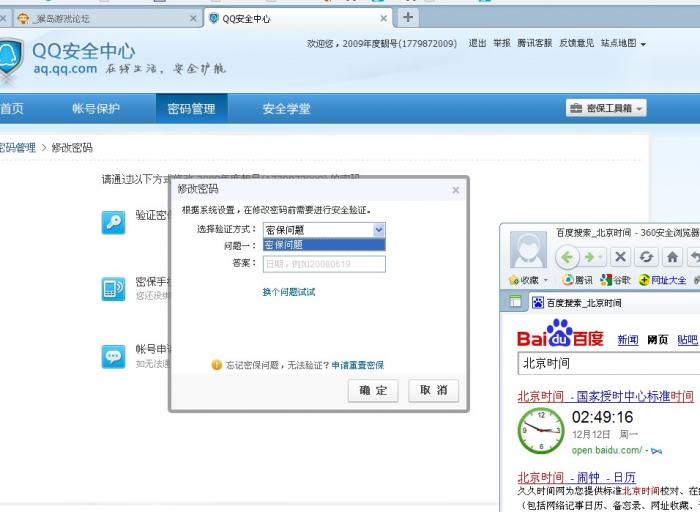Click home icon in 360 browser

[672, 257]
